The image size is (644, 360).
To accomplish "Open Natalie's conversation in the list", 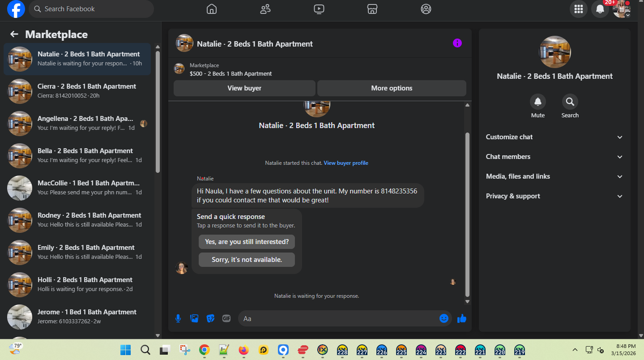I will click(x=77, y=59).
